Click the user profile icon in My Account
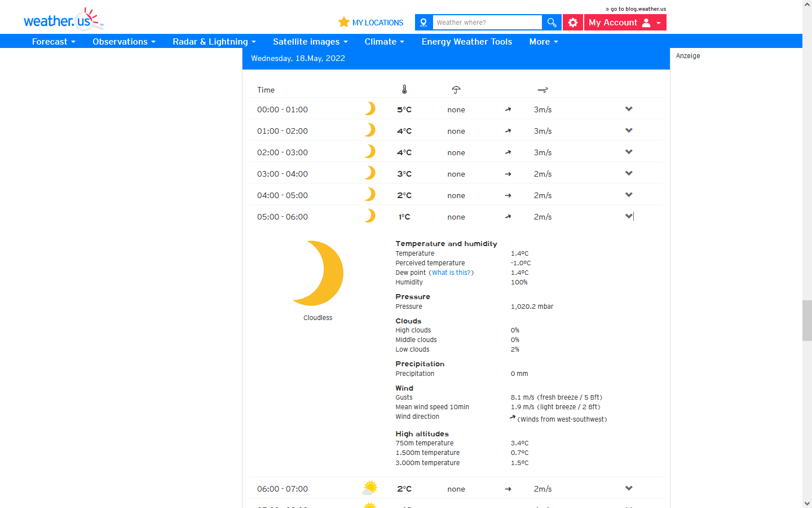The image size is (812, 508). click(x=646, y=23)
